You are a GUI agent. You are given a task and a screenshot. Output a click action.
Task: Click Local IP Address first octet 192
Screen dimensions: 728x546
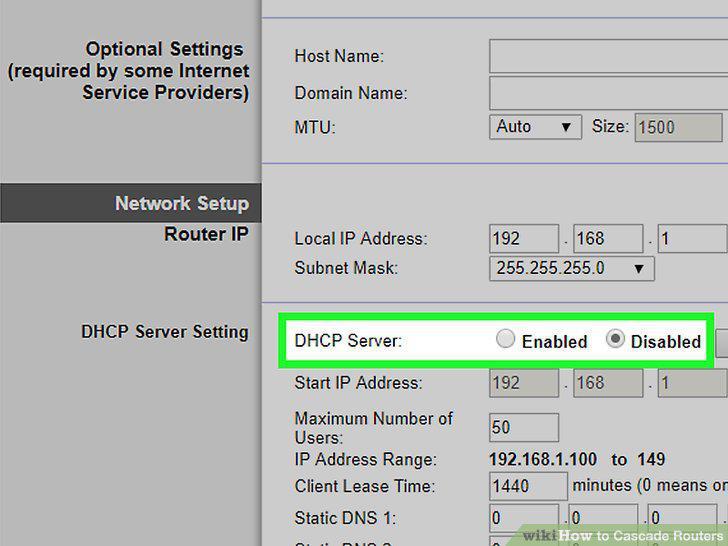point(524,239)
